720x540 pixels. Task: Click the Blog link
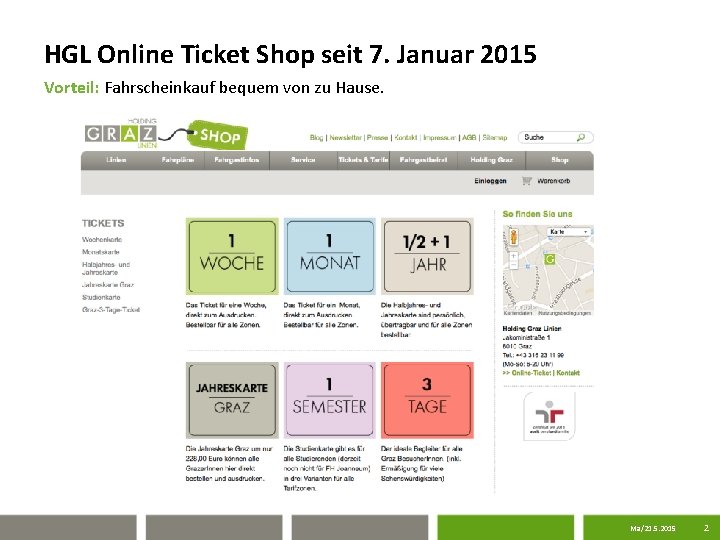pyautogui.click(x=316, y=137)
